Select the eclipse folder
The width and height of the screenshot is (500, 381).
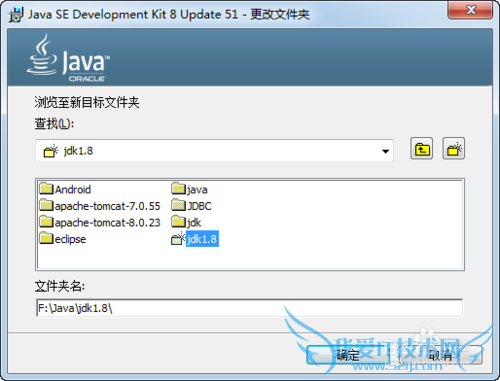(x=63, y=239)
